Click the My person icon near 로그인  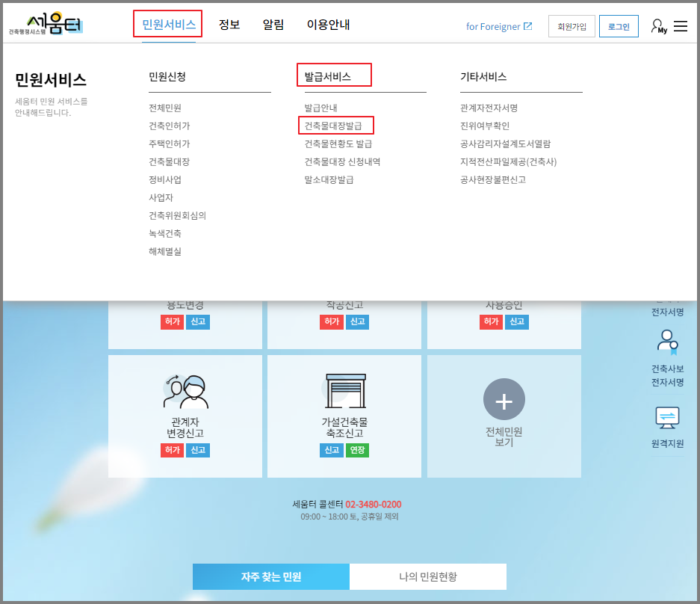pos(657,25)
